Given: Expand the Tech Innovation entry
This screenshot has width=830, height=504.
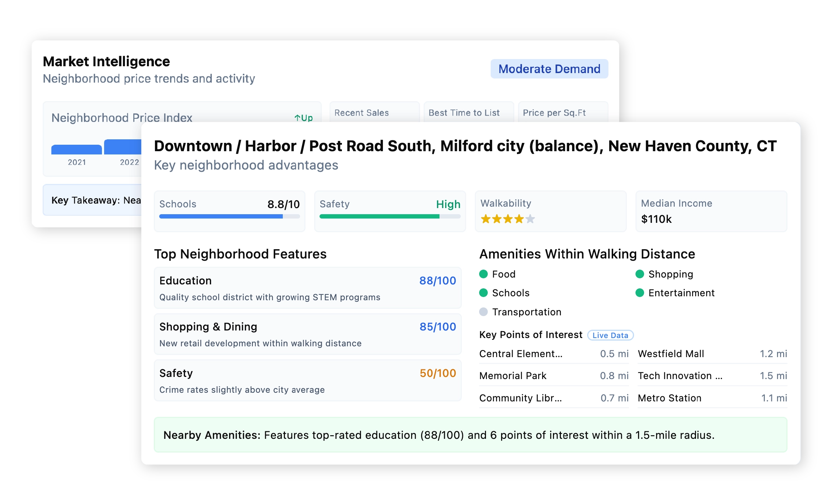Looking at the screenshot, I should [x=680, y=376].
